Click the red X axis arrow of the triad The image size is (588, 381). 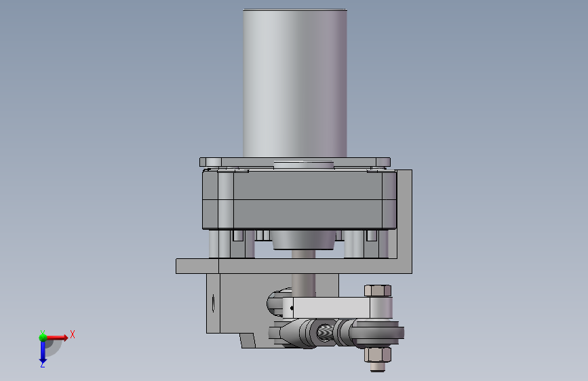tap(57, 338)
